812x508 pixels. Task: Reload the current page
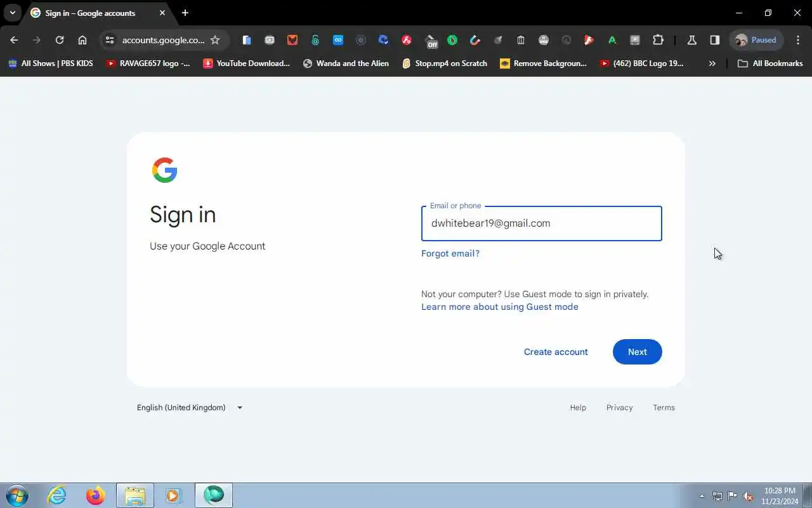click(x=60, y=40)
